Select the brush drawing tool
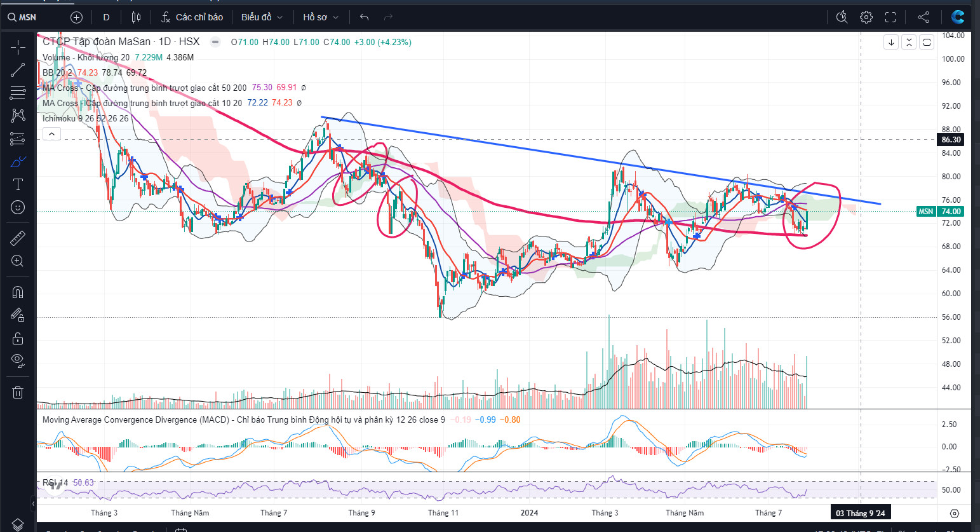 pyautogui.click(x=18, y=161)
